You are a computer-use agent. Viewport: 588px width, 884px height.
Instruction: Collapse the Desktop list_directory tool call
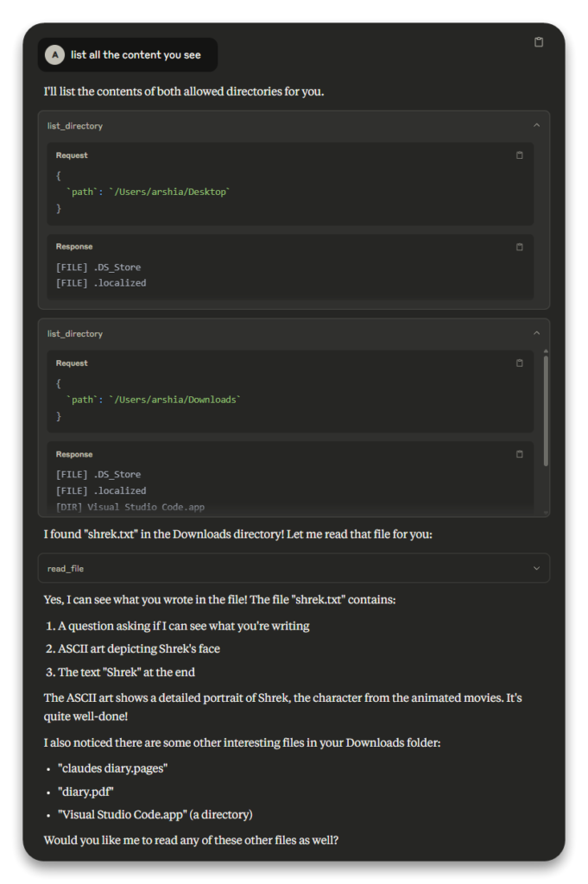(x=535, y=125)
